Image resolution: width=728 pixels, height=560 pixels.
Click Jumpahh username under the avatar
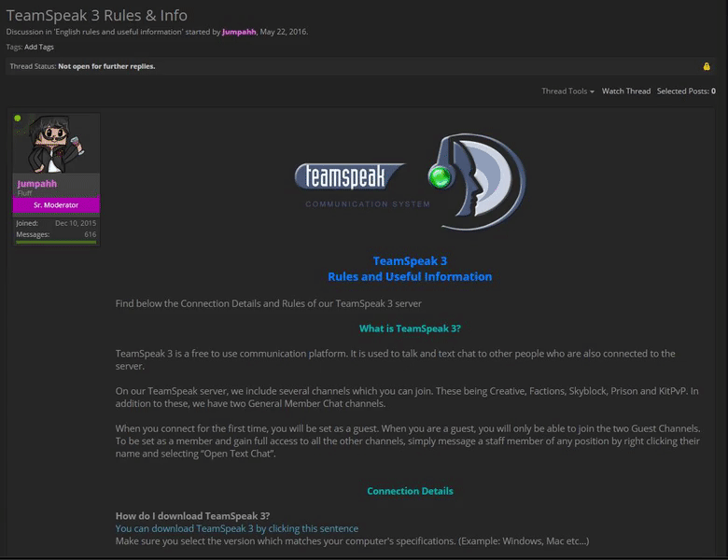37,184
